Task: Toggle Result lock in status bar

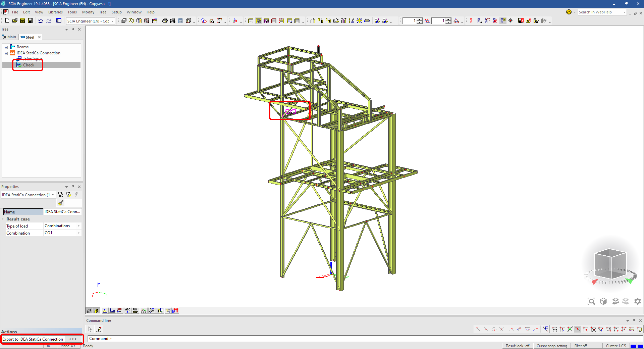Action: 517,346
